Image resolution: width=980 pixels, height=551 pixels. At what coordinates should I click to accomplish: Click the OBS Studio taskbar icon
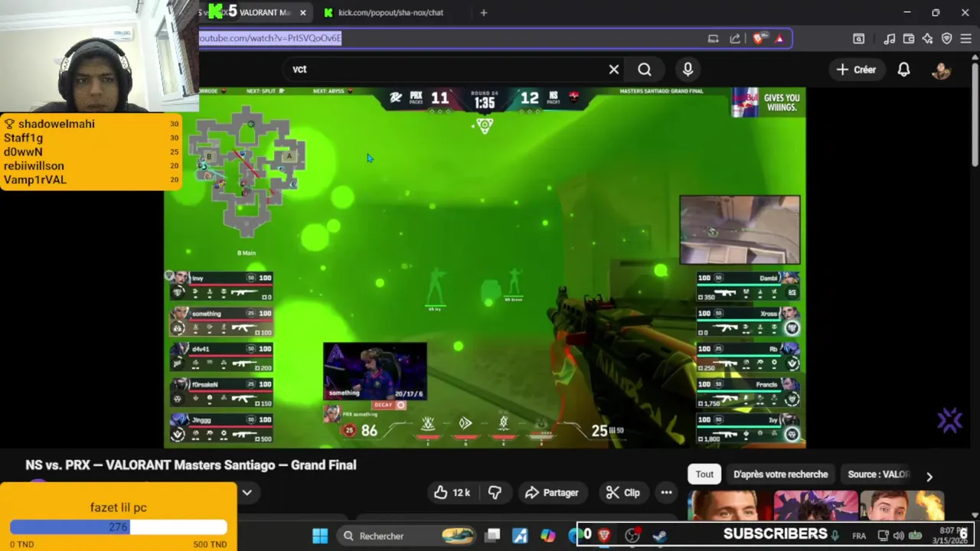(x=632, y=536)
